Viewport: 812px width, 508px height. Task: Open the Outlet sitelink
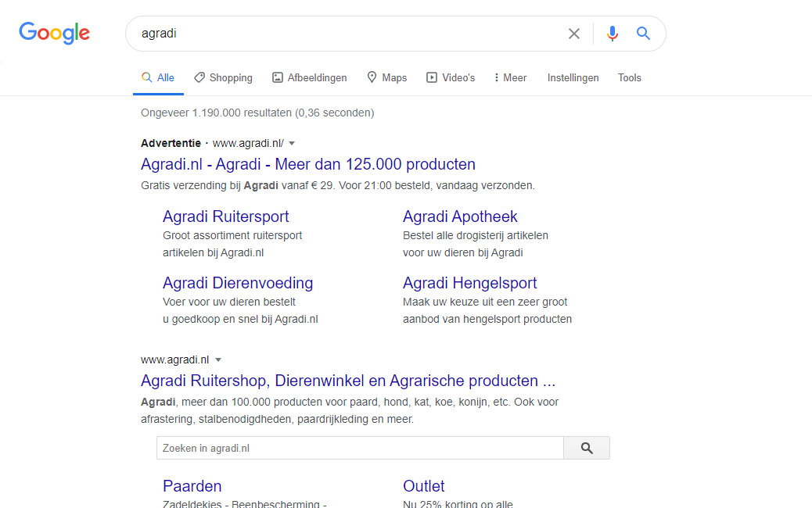[x=424, y=486]
